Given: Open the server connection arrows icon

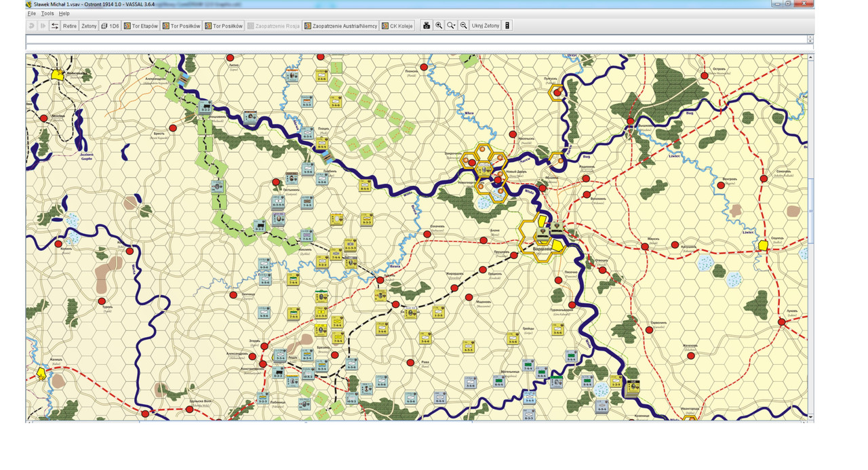Looking at the screenshot, I should (54, 26).
